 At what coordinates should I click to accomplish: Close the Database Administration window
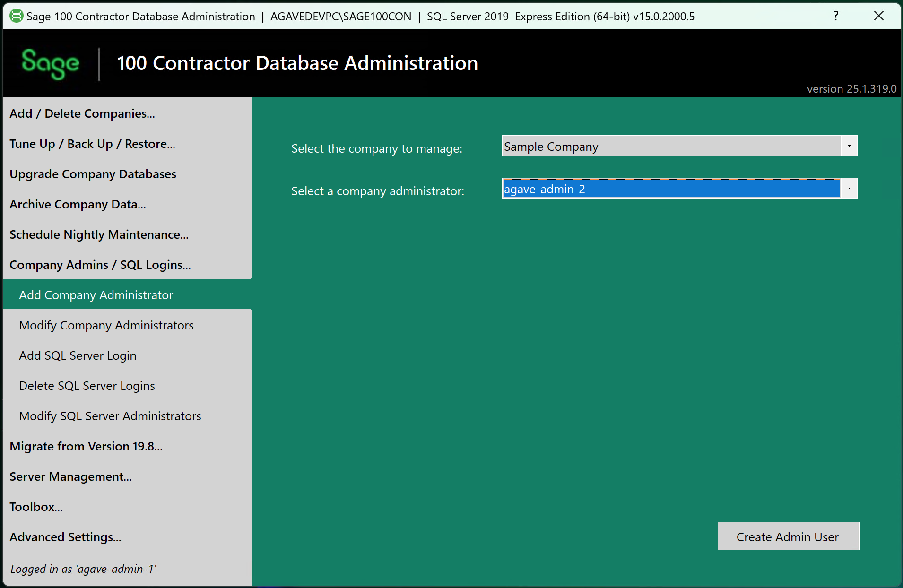click(x=878, y=16)
